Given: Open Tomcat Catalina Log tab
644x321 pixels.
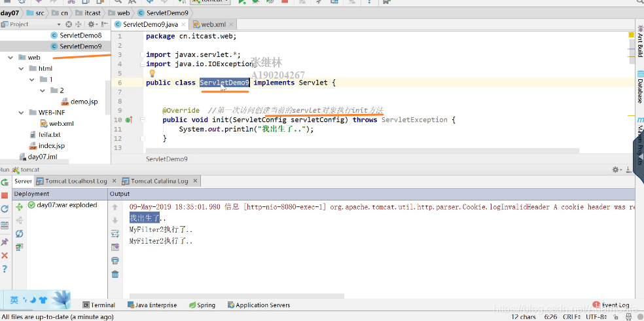Looking at the screenshot, I should pyautogui.click(x=159, y=181).
